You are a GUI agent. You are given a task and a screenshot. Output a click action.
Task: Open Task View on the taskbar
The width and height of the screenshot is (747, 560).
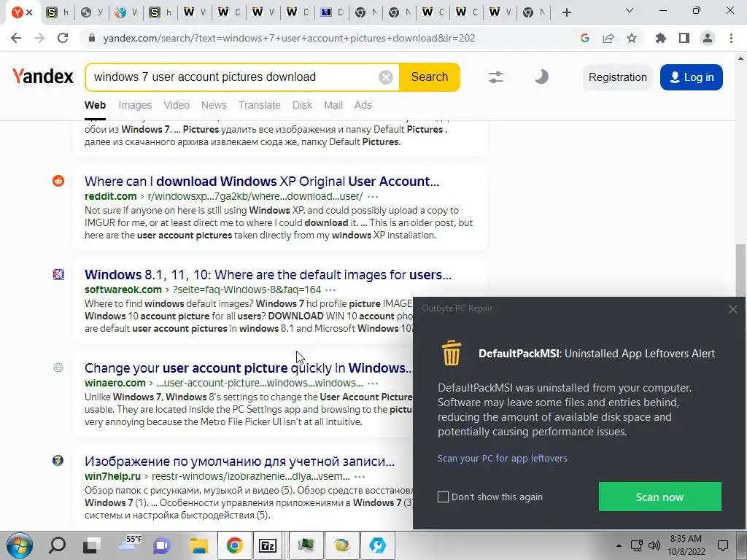pyautogui.click(x=91, y=545)
